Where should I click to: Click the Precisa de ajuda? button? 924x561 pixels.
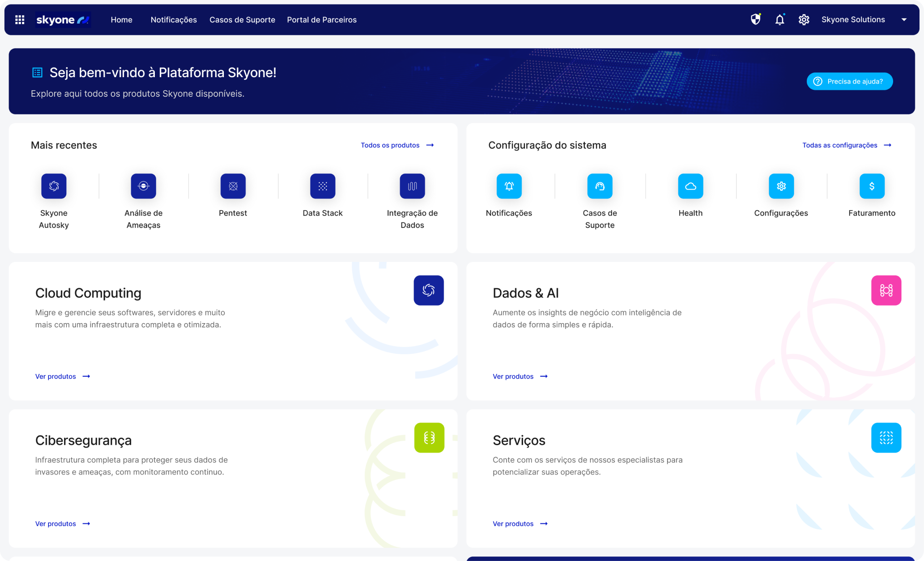point(849,81)
